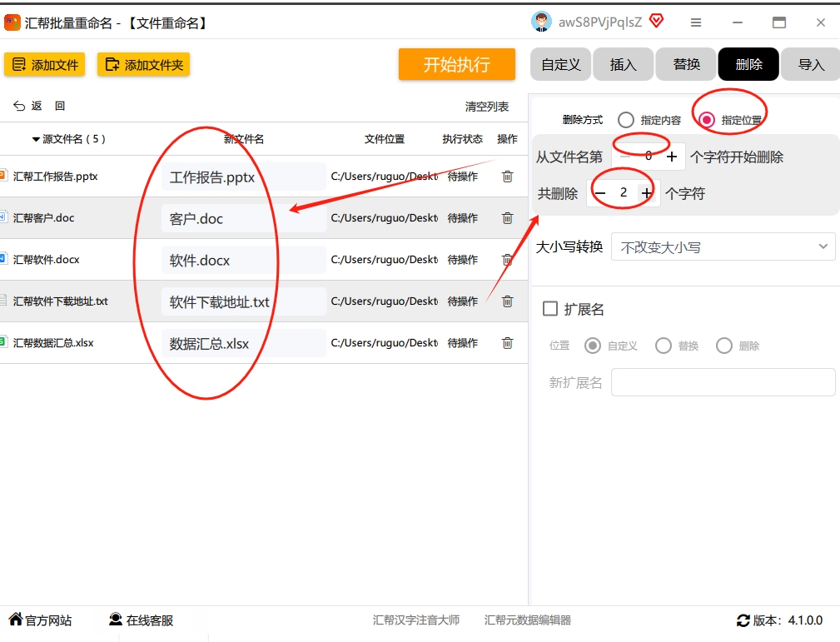Viewport: 840px width, 642px height.
Task: Click the version refresh icon
Action: [743, 620]
